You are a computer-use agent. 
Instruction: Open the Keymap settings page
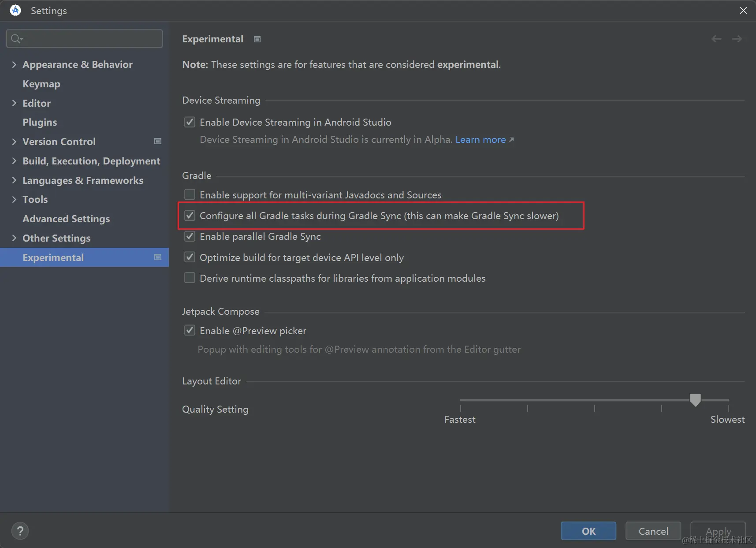[41, 84]
